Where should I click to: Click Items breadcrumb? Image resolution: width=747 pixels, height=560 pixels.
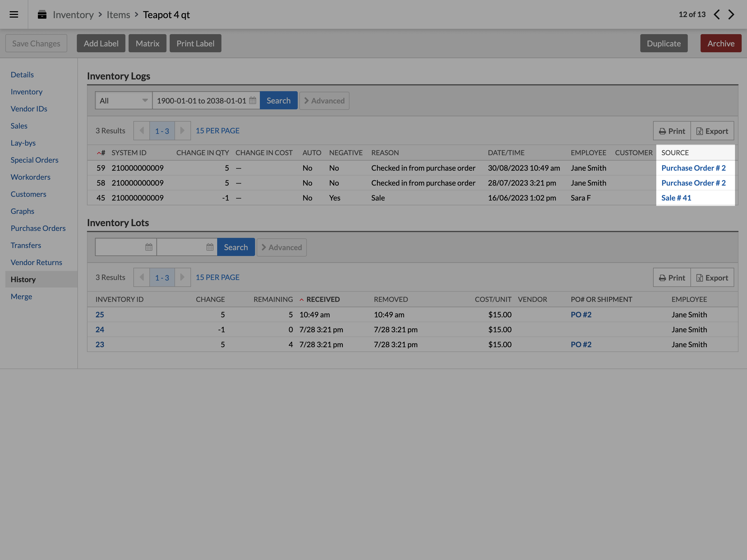click(x=118, y=14)
